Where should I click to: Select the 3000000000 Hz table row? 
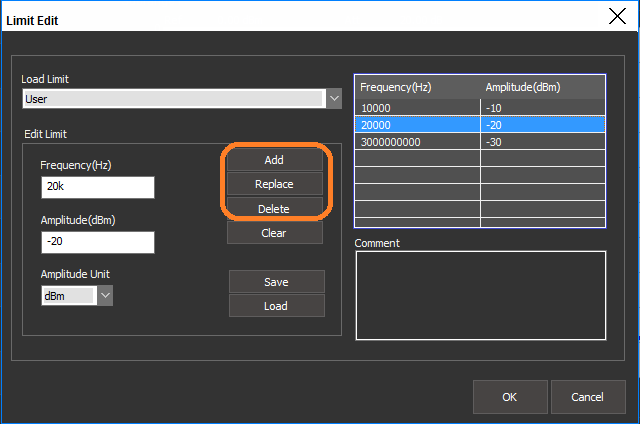pos(417,141)
